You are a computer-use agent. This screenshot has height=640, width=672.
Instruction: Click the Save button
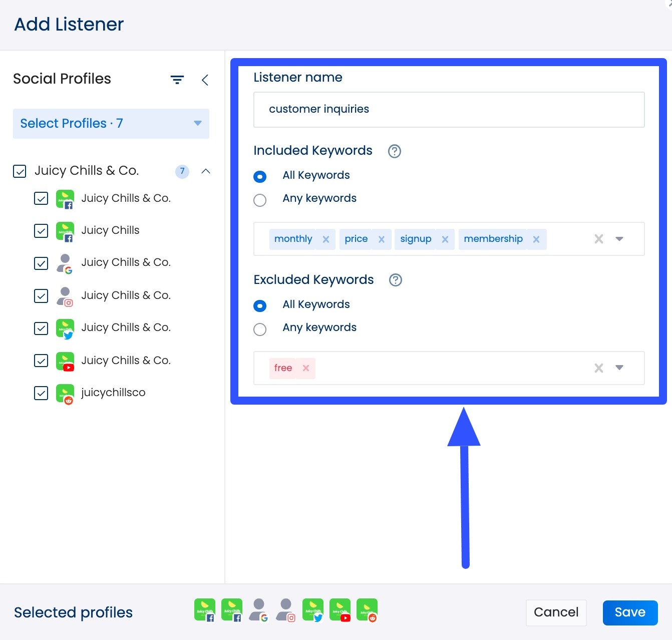point(630,612)
